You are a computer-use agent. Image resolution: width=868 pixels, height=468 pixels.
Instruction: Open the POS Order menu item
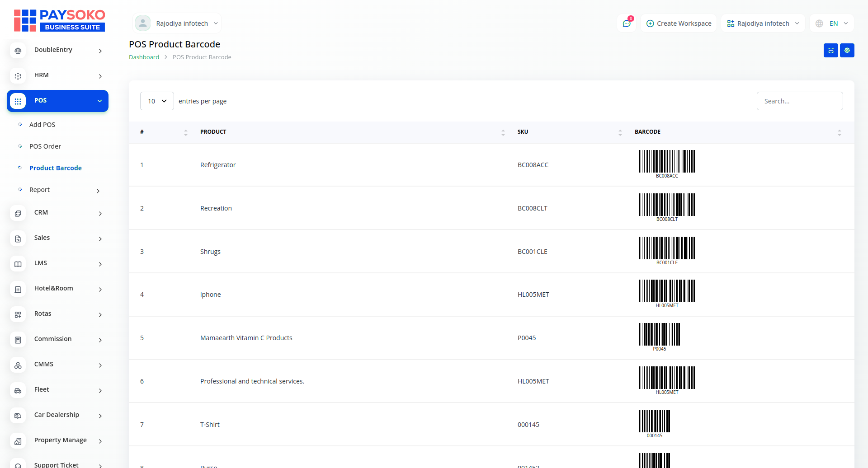[45, 146]
